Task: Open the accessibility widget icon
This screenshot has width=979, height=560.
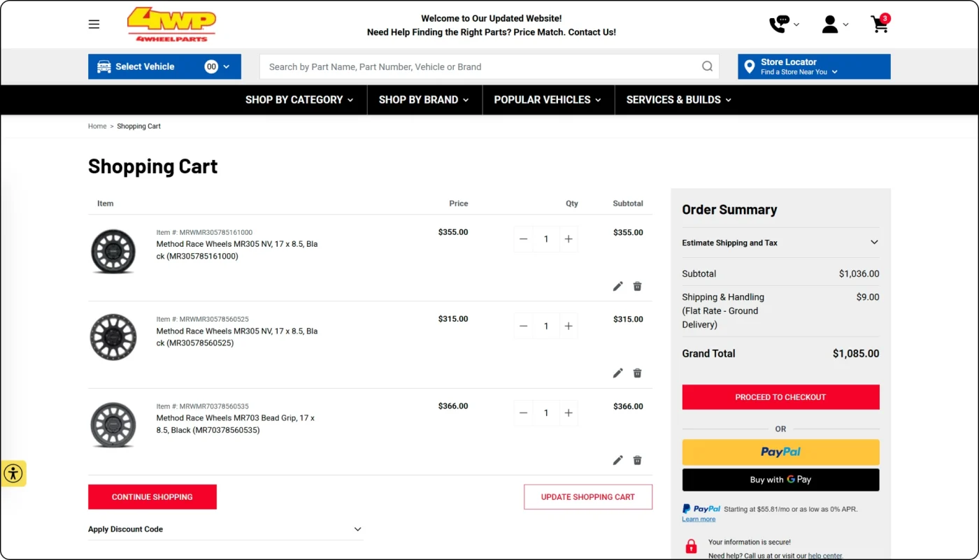Action: point(13,473)
